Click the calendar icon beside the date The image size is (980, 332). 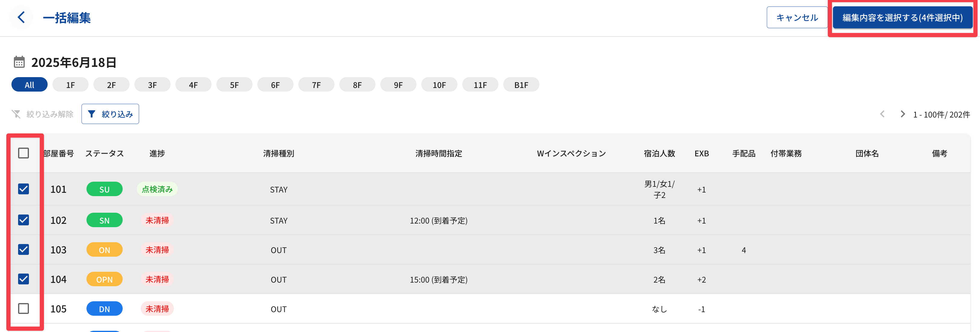click(19, 62)
